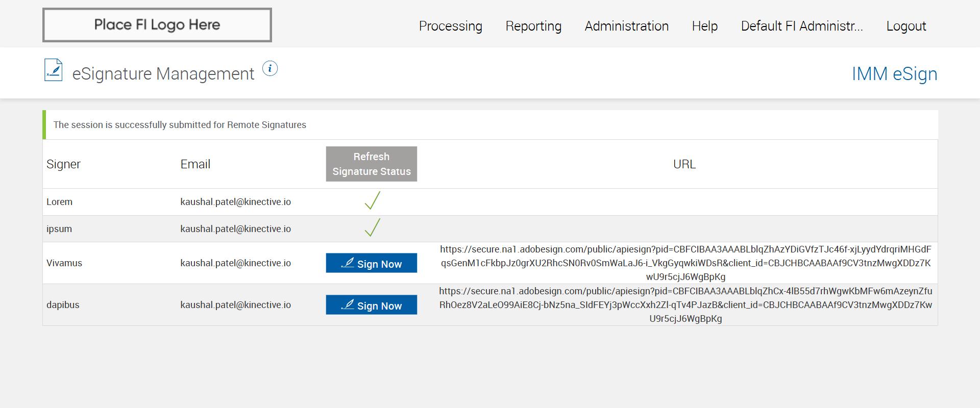
Task: Click the IMM eSign title link
Action: (894, 74)
